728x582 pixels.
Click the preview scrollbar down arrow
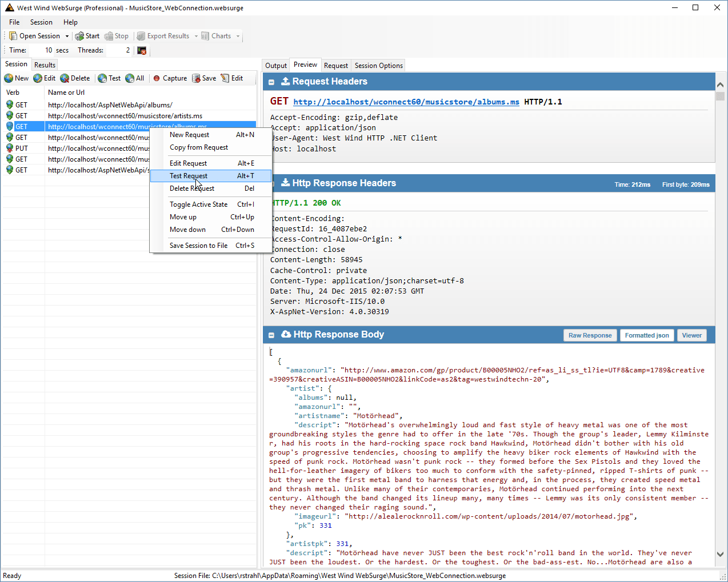click(720, 555)
